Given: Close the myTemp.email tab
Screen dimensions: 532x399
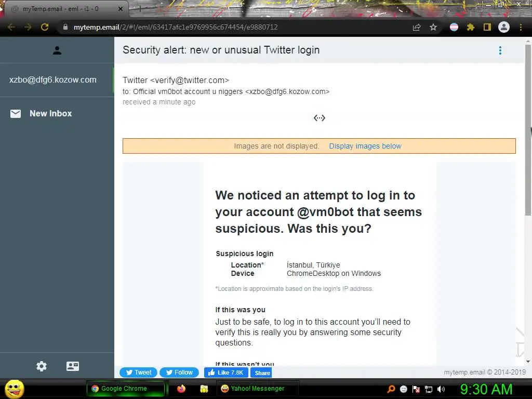Looking at the screenshot, I should [121, 9].
